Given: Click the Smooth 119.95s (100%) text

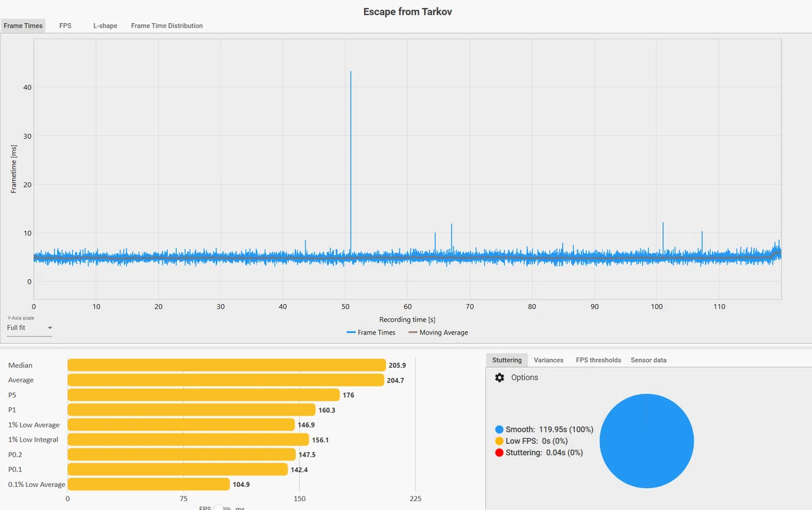Looking at the screenshot, I should 549,429.
